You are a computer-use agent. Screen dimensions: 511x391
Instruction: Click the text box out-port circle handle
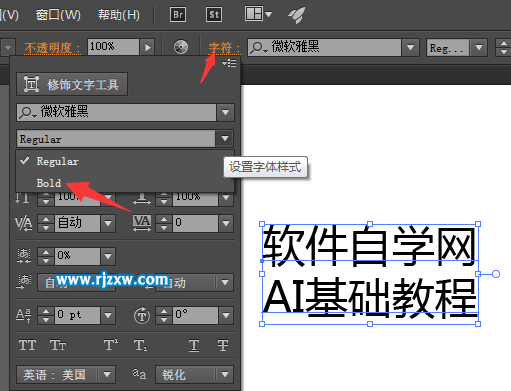click(496, 274)
